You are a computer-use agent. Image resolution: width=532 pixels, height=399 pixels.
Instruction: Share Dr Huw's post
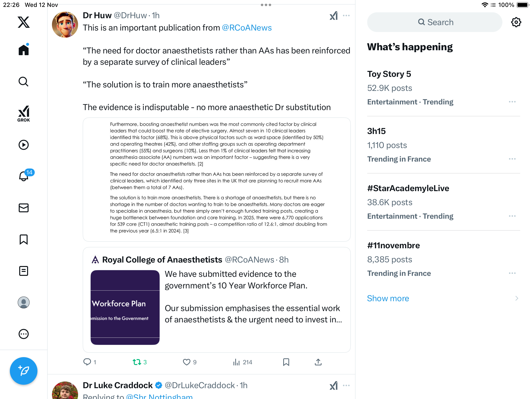tap(318, 362)
